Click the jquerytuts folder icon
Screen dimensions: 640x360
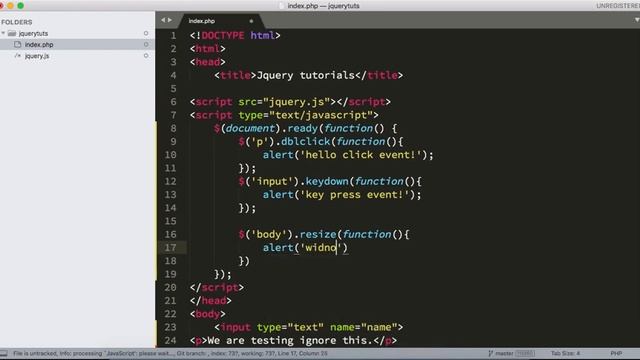click(12, 33)
